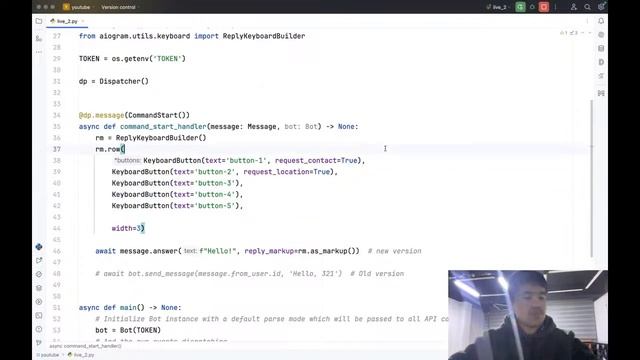This screenshot has width=640, height=360.
Task: Click the circular sidebar icon beside line 48
Action: [x=39, y=274]
